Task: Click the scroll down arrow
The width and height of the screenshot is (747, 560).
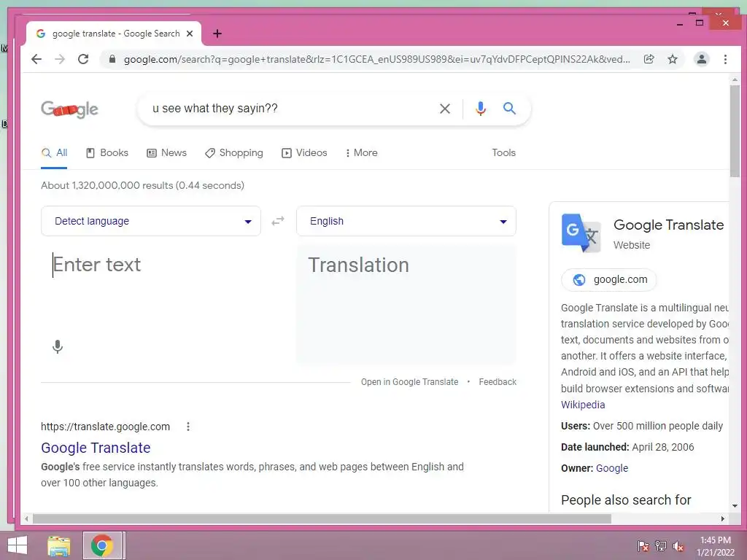Action: 735,506
